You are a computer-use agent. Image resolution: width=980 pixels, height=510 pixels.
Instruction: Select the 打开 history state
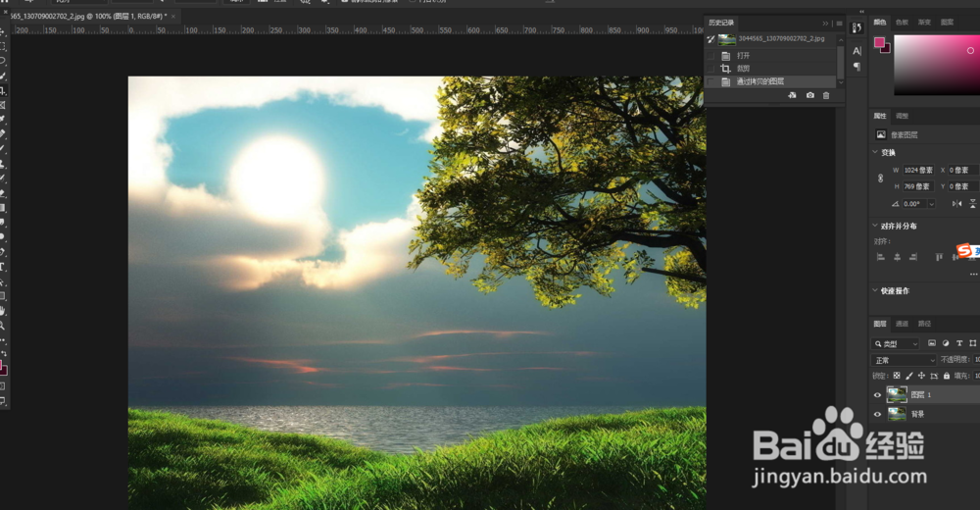coord(769,56)
